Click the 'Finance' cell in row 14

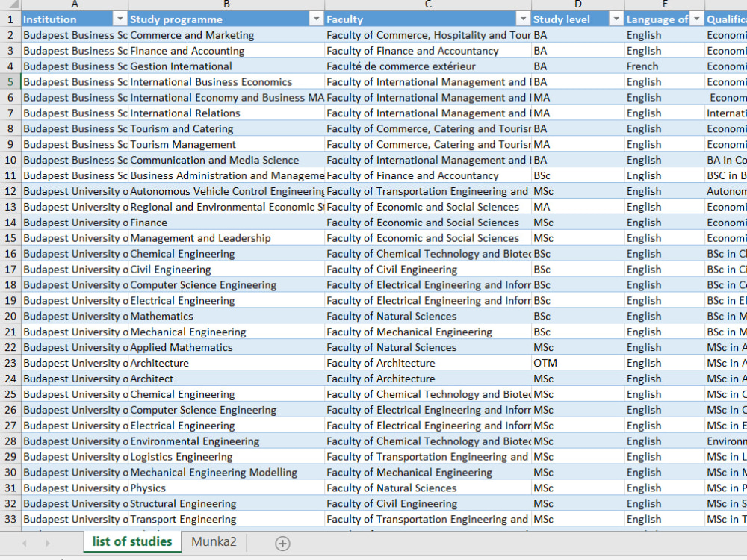226,223
